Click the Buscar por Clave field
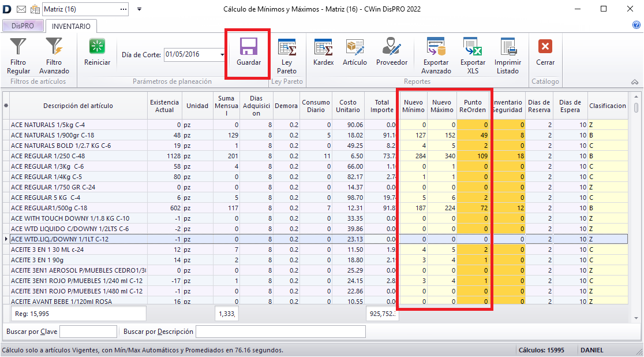This screenshot has width=644, height=357. (x=88, y=332)
